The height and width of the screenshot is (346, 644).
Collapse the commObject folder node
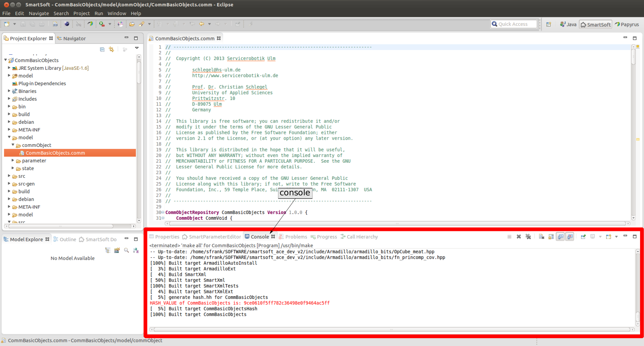13,145
